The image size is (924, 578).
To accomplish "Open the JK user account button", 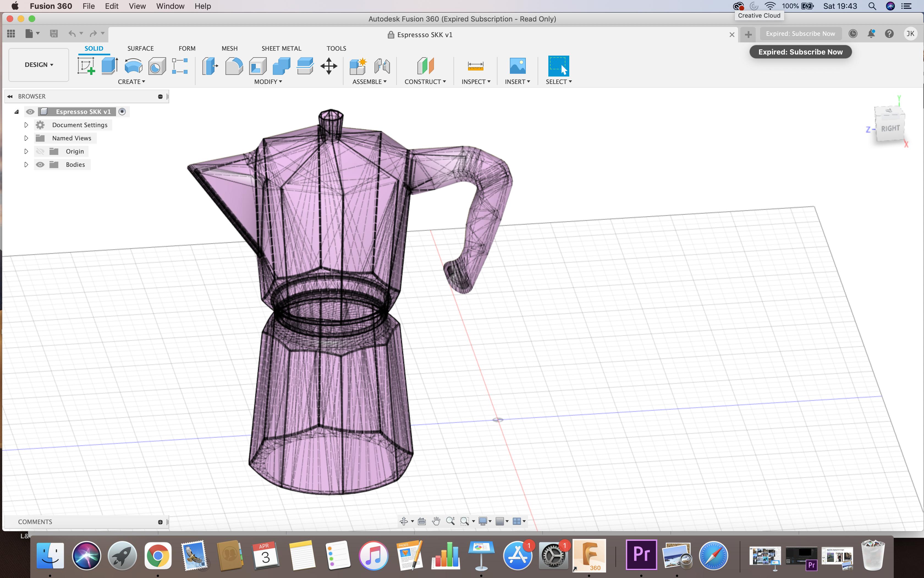I will (x=911, y=34).
